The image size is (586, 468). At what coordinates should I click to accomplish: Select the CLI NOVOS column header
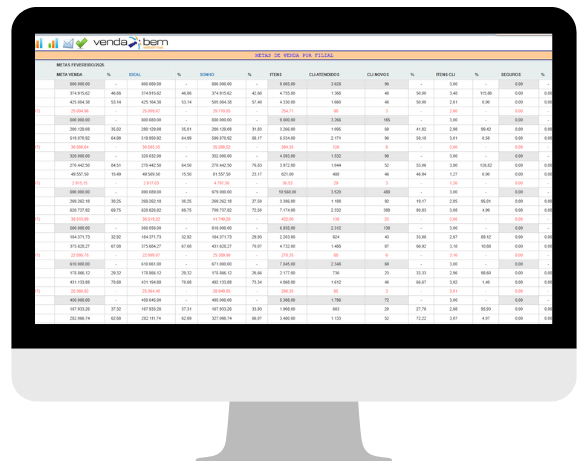pos(378,74)
